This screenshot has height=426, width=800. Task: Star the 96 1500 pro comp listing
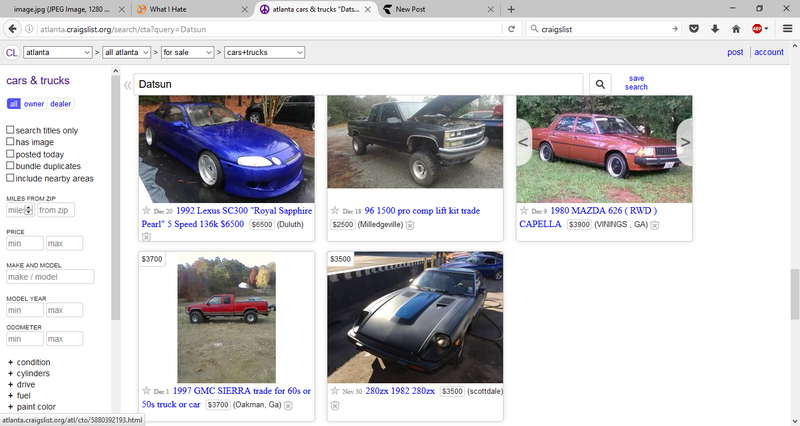(335, 210)
